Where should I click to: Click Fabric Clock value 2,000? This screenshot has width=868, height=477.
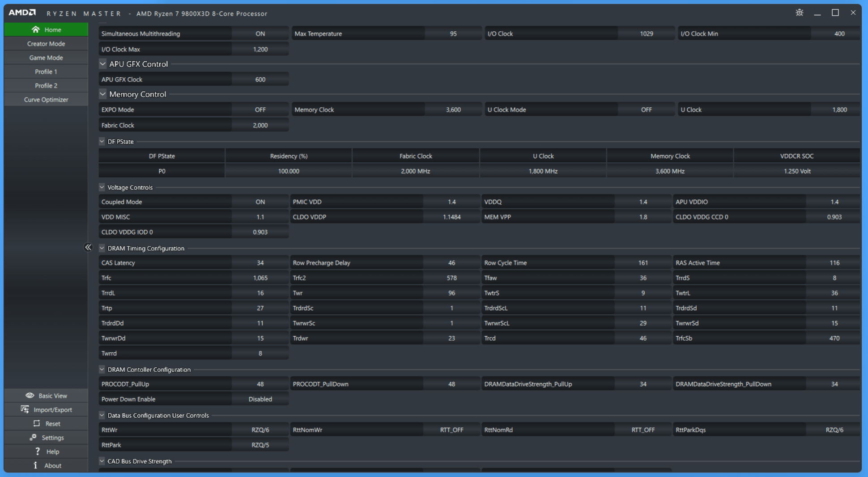tap(260, 125)
